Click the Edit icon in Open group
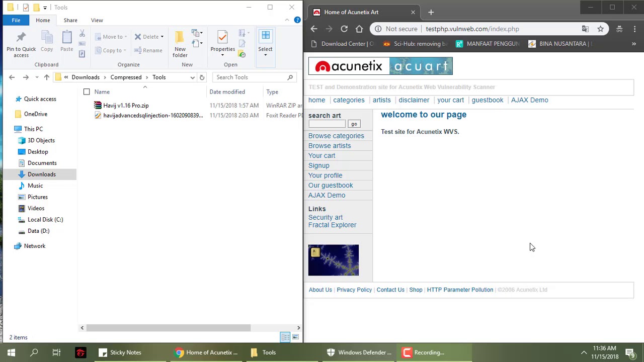Image resolution: width=644 pixels, height=362 pixels. click(242, 44)
